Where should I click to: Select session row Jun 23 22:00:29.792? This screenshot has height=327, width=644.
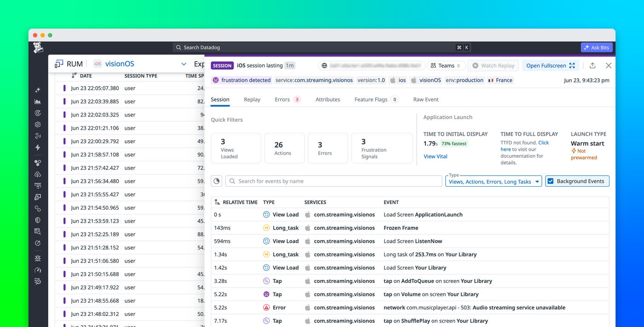(x=130, y=141)
